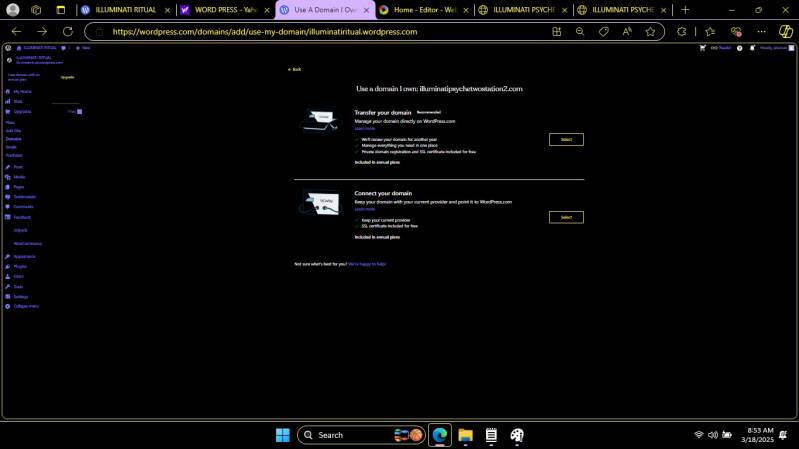The height and width of the screenshot is (449, 799).
Task: Click the taskbar Search box
Action: point(361,435)
